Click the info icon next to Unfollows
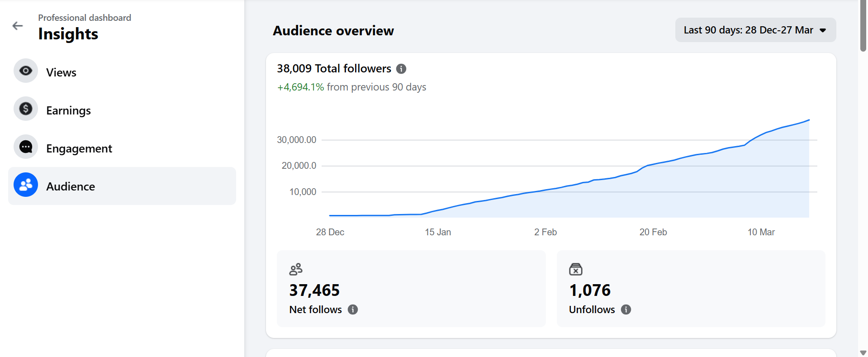 [x=626, y=309]
